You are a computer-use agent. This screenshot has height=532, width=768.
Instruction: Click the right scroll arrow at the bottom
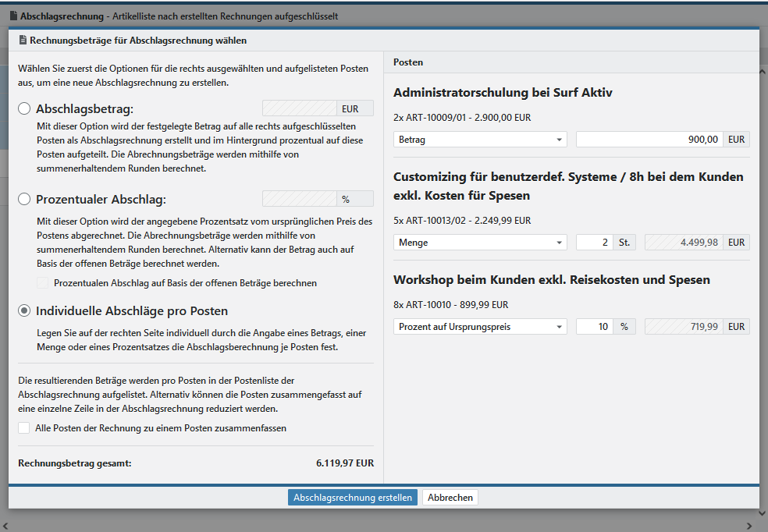(x=750, y=525)
